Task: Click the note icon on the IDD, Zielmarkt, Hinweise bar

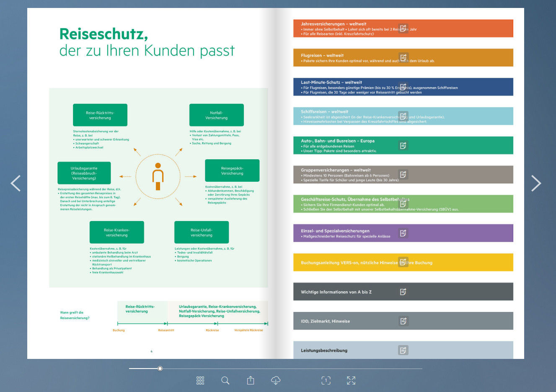Action: click(x=403, y=321)
